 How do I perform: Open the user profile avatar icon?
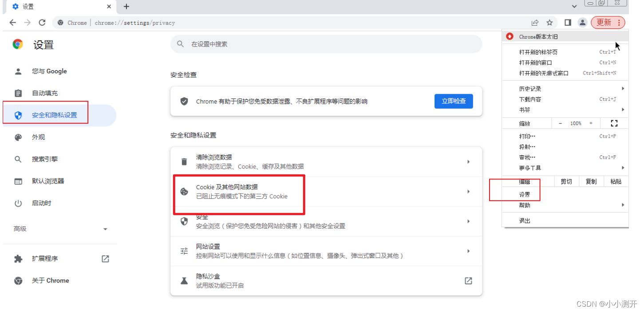[582, 23]
